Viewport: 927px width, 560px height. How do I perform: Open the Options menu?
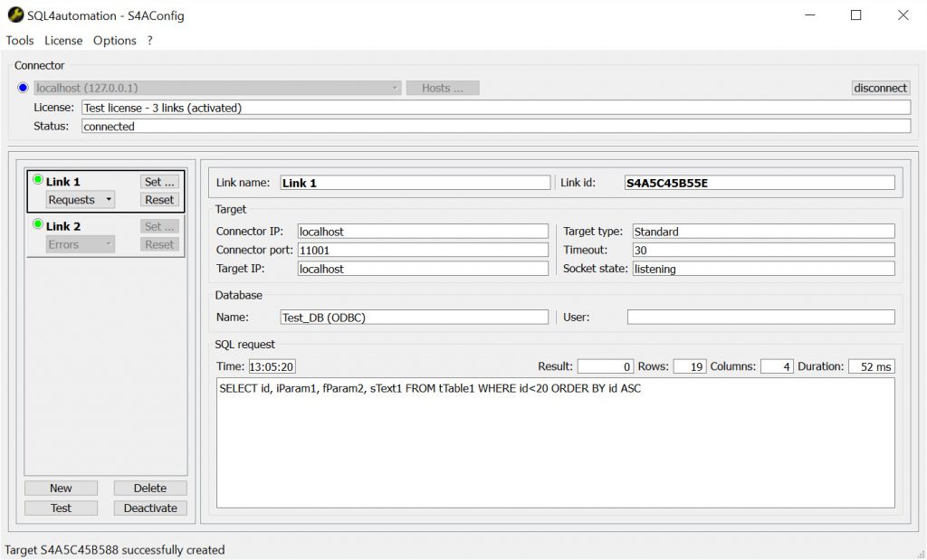pos(114,41)
